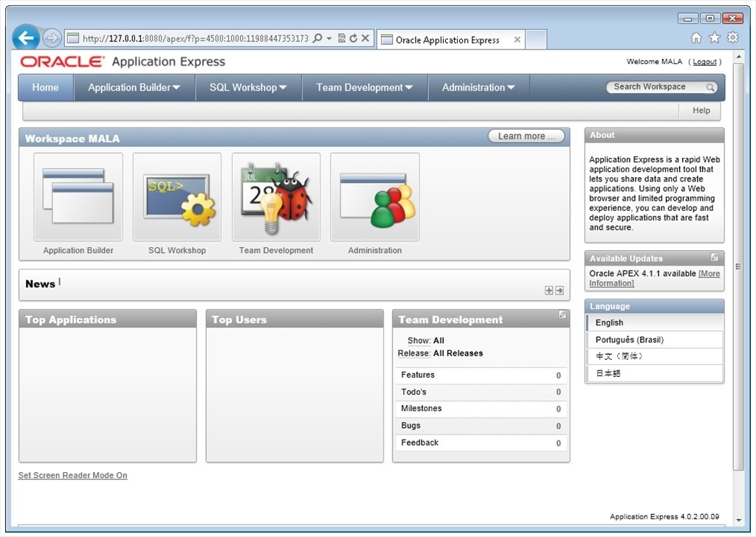This screenshot has height=537, width=756.
Task: Click the Team Development panel edit icon
Action: (x=562, y=314)
